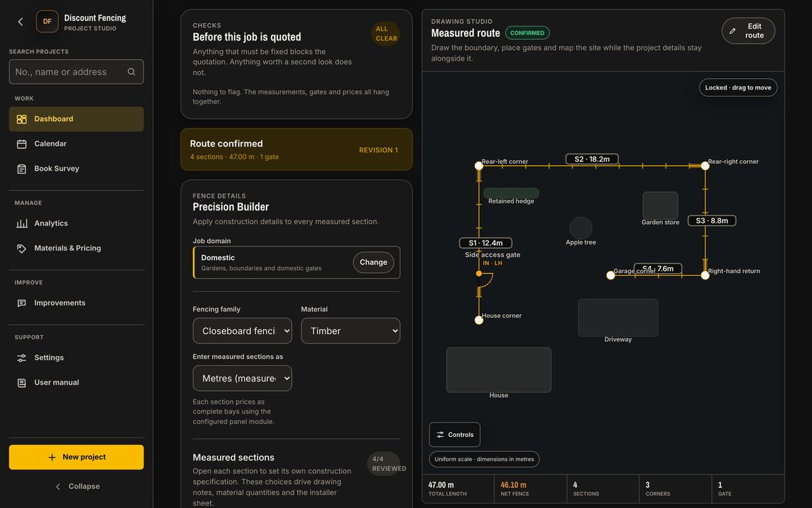Image resolution: width=812 pixels, height=508 pixels.
Task: Open the Material dropdown set to Timber
Action: [x=351, y=331]
